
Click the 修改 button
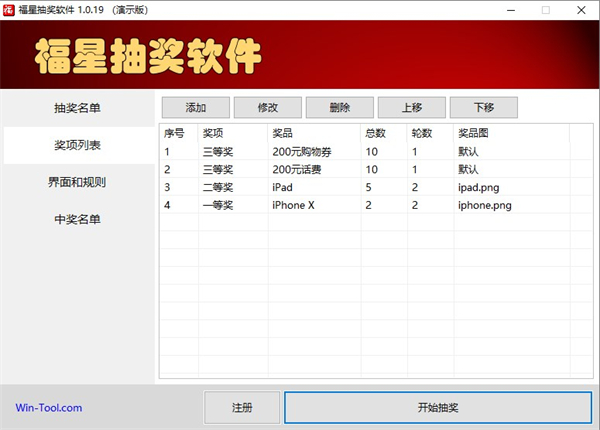[267, 108]
